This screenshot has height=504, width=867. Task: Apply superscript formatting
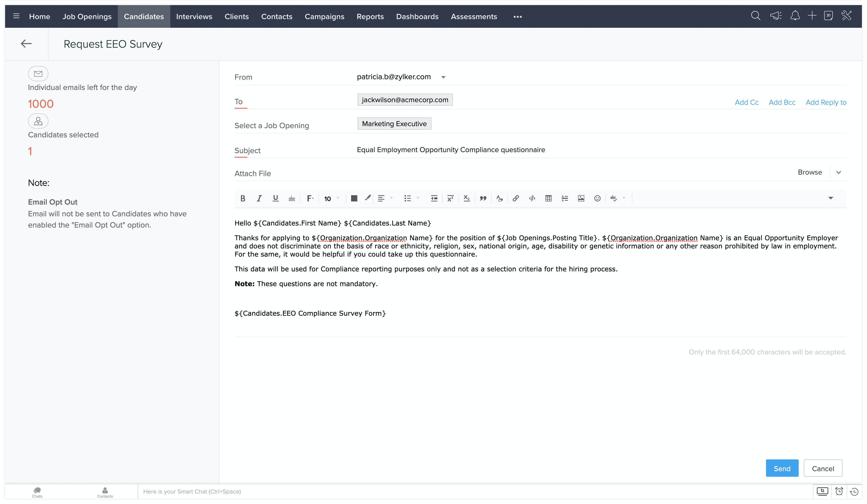(x=450, y=198)
